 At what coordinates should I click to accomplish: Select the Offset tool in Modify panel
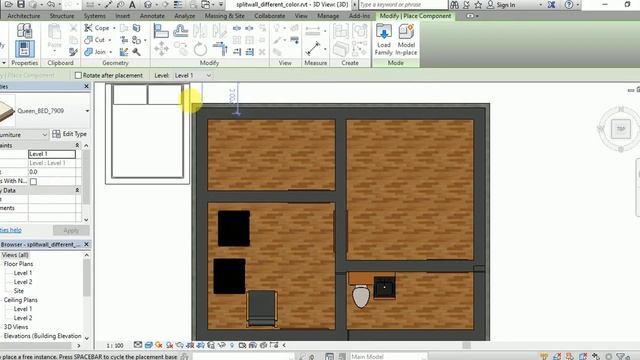180,31
